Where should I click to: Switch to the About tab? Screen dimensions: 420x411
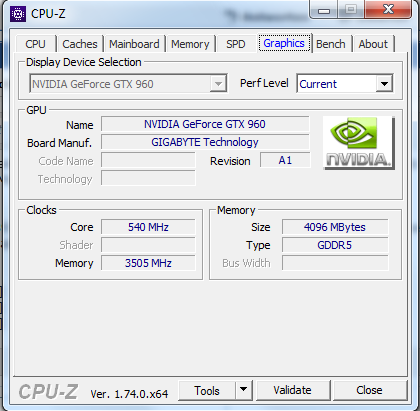(x=373, y=44)
